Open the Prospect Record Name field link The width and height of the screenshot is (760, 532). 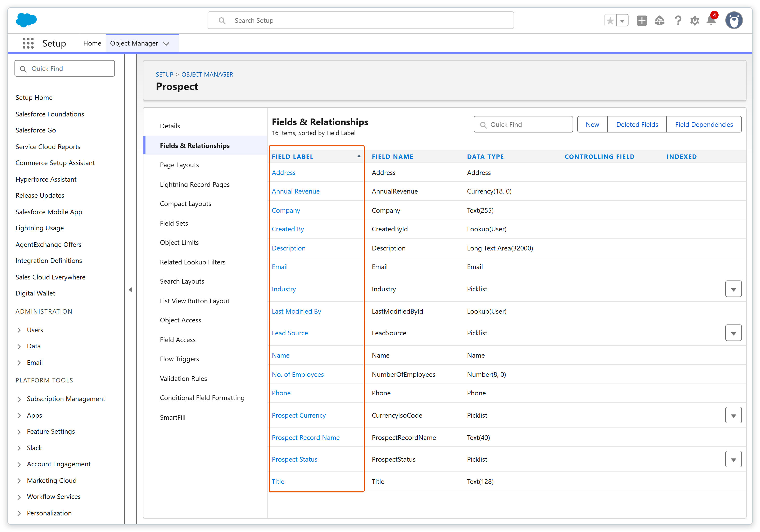[305, 437]
